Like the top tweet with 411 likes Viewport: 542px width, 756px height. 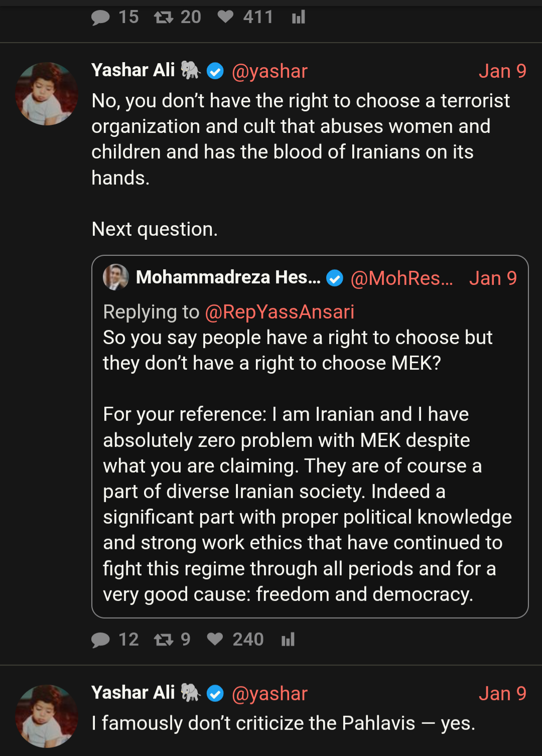225,17
